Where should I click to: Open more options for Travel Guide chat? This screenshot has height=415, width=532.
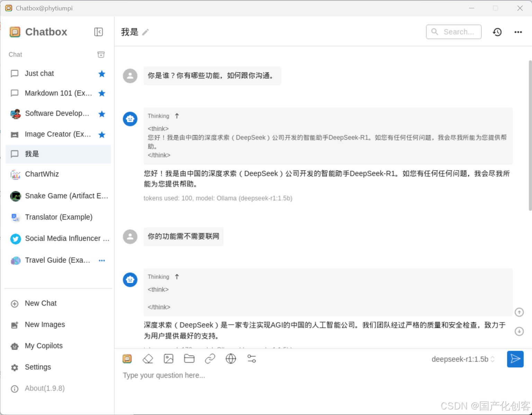pyautogui.click(x=102, y=260)
